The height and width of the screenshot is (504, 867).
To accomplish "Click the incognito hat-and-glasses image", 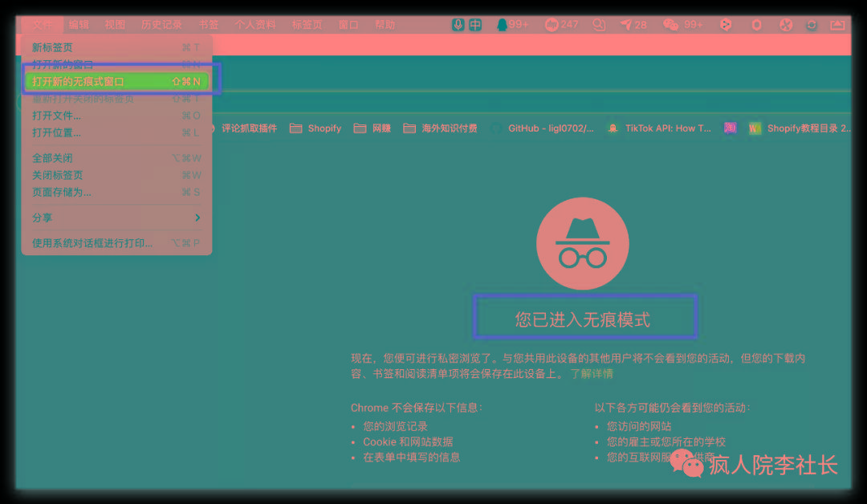I will point(583,243).
